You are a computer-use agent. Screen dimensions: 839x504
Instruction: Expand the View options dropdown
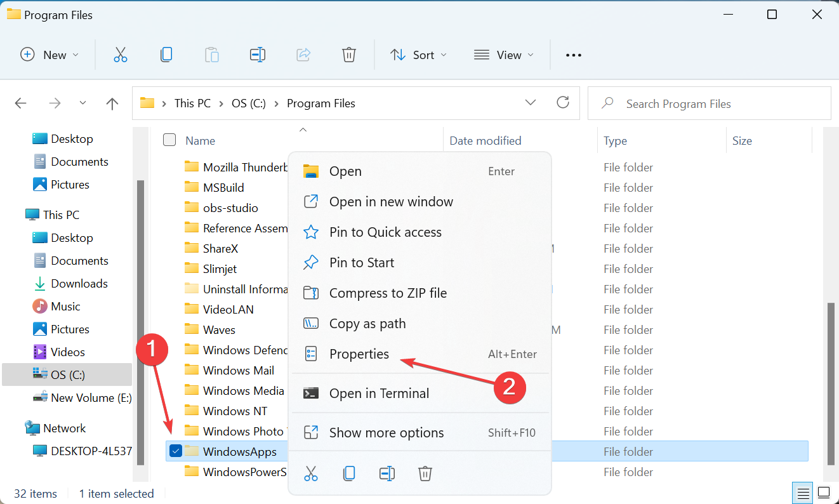505,55
